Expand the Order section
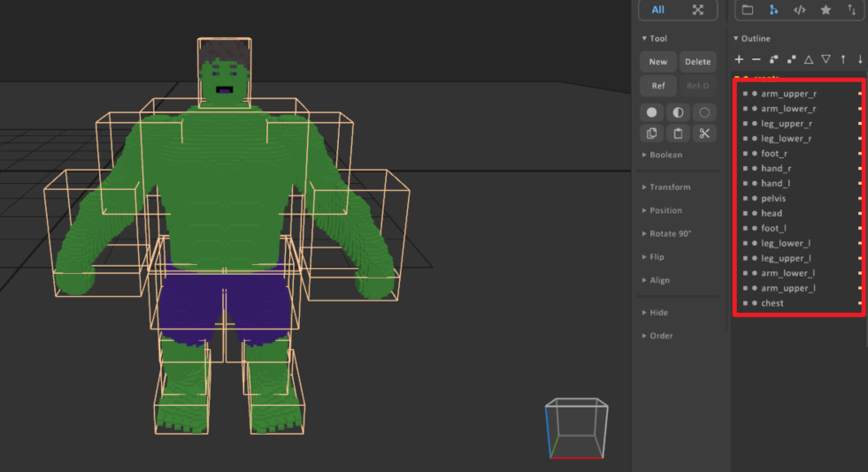The height and width of the screenshot is (472, 868). tap(657, 336)
